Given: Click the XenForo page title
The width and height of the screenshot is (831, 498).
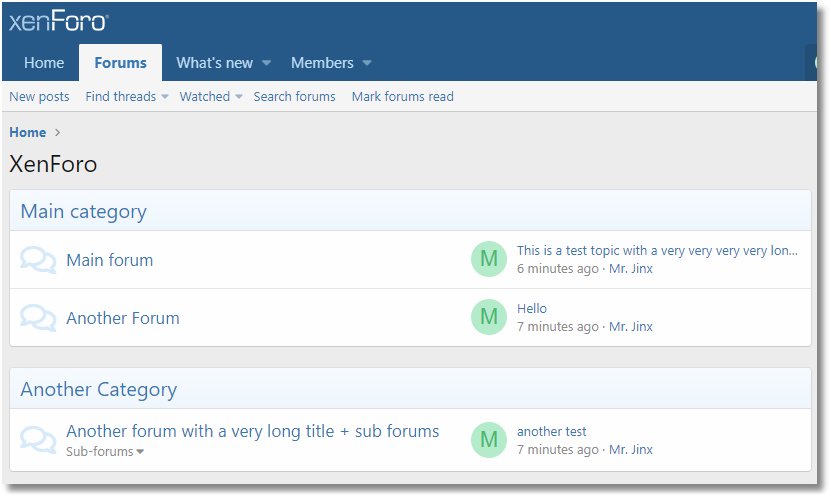Looking at the screenshot, I should tap(53, 164).
